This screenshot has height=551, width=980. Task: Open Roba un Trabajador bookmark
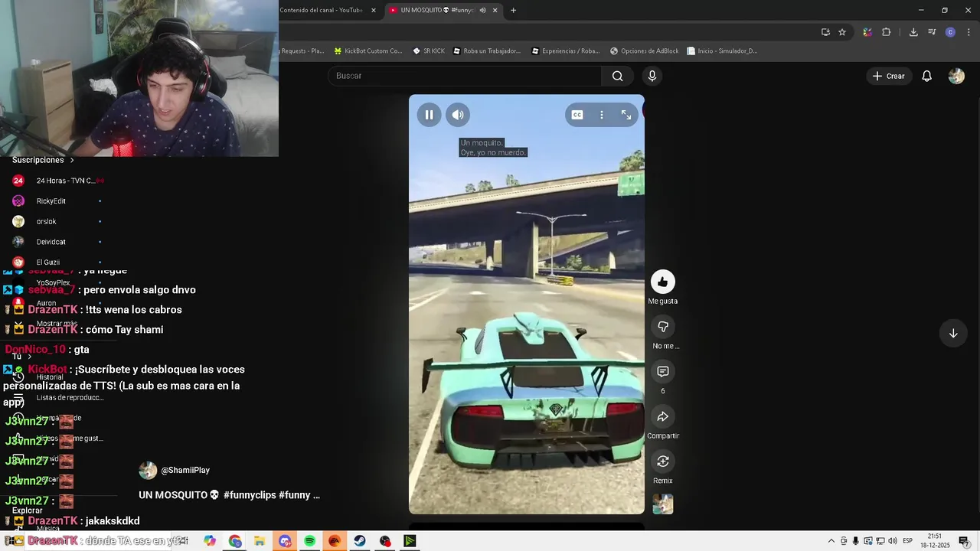487,51
